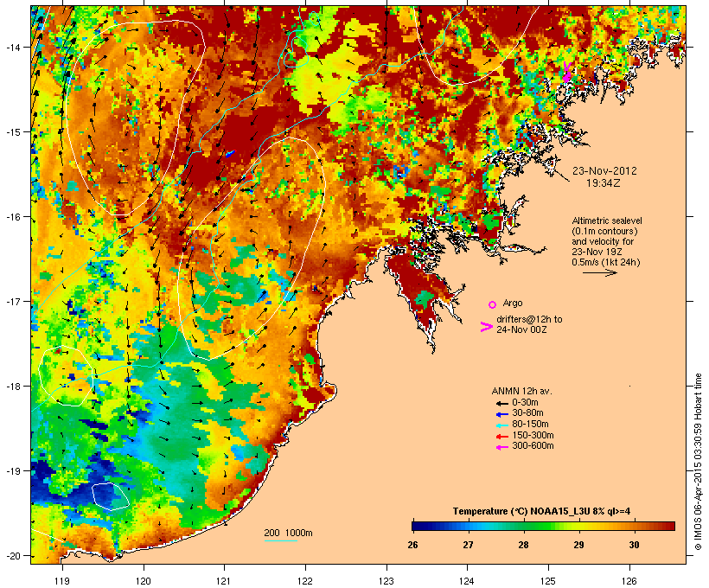
Task: Click the '30-80m' depth label
Action: (527, 413)
